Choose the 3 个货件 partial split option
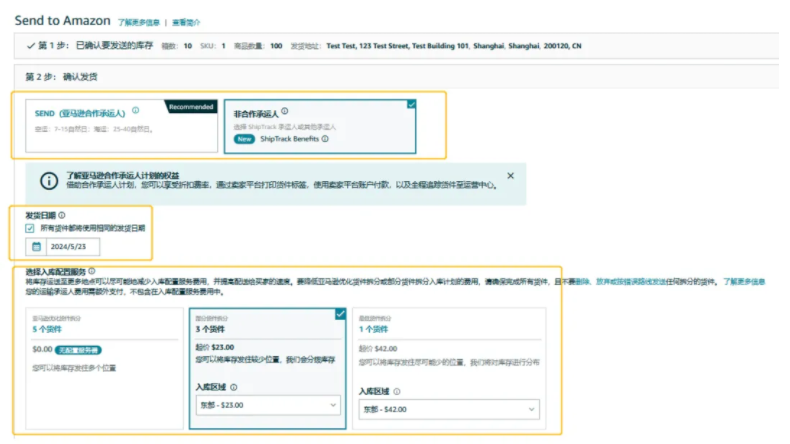 click(268, 368)
